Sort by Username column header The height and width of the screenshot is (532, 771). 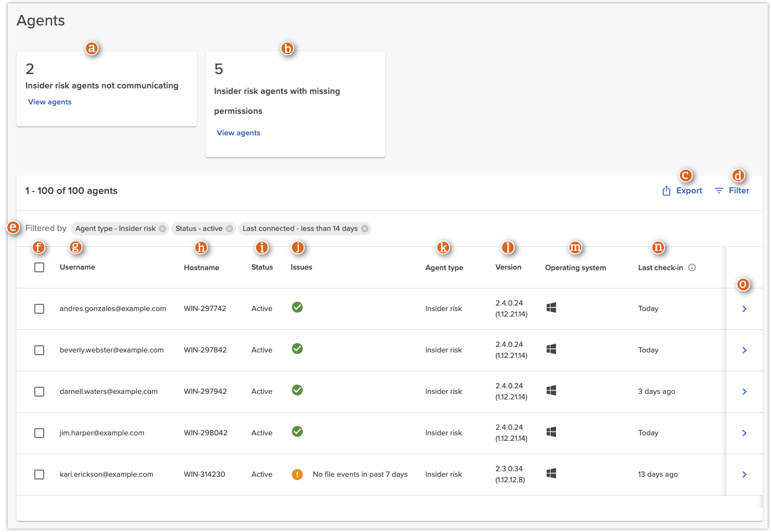click(77, 267)
